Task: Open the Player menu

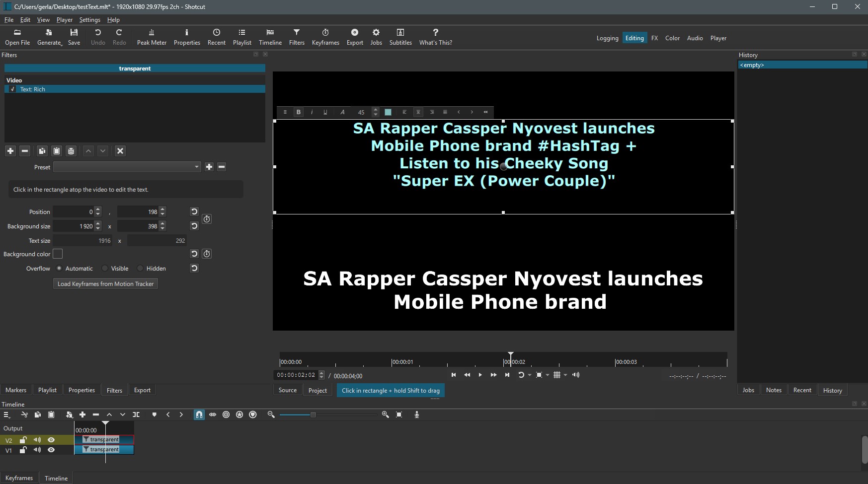Action: pos(65,20)
